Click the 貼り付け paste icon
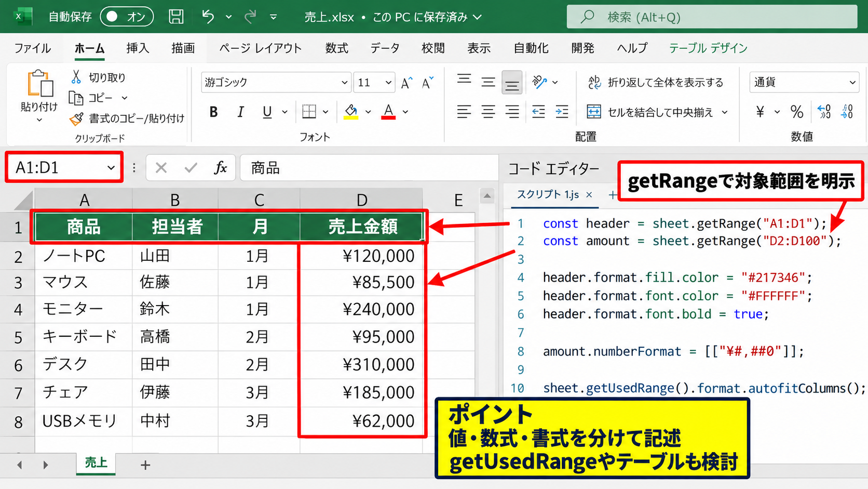The height and width of the screenshot is (489, 868). (39, 84)
